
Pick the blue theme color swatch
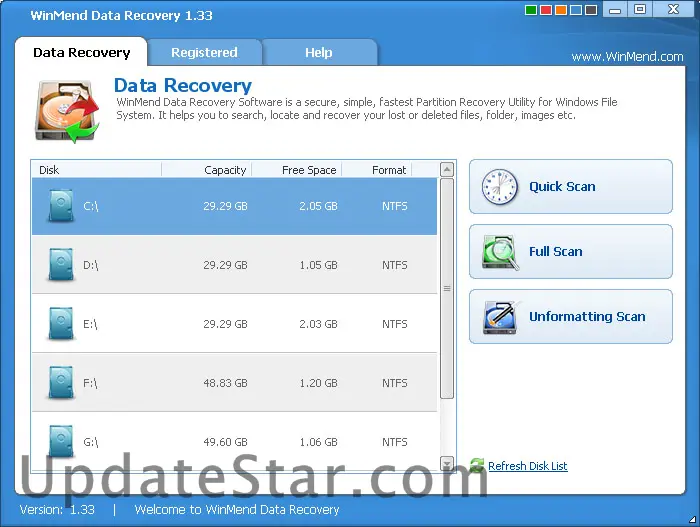tap(576, 10)
